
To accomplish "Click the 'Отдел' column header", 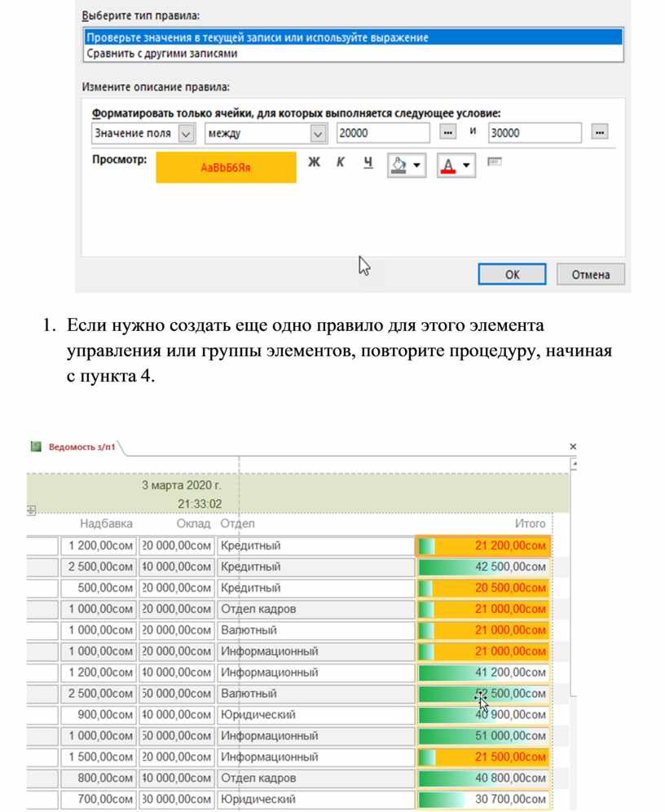I will (x=237, y=523).
